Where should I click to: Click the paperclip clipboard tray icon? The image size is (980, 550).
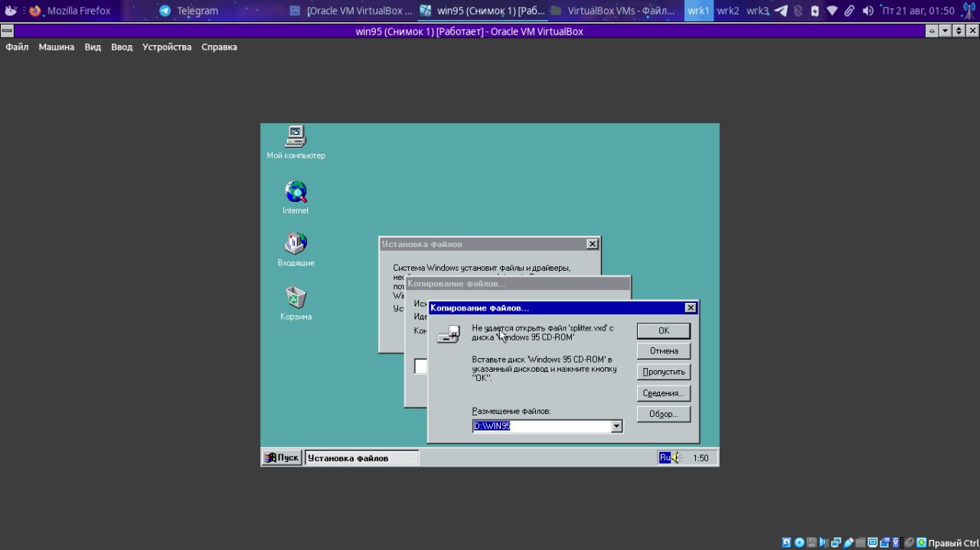click(849, 11)
